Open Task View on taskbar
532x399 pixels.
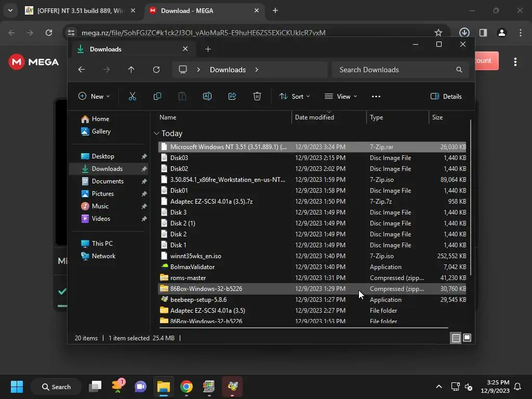point(96,387)
